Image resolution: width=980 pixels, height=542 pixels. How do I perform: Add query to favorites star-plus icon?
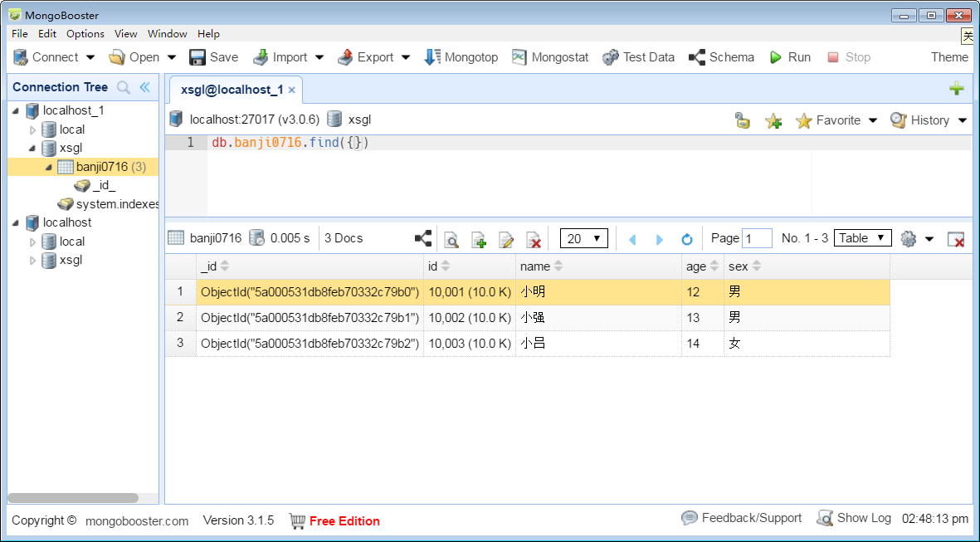773,120
